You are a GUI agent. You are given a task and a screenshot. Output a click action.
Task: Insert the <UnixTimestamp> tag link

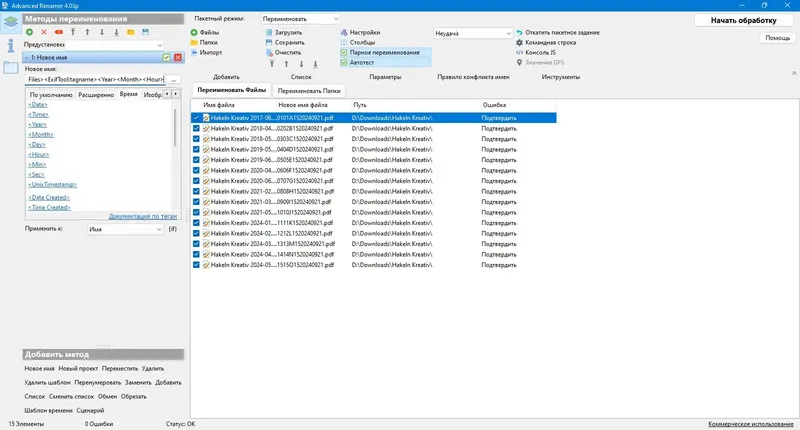[53, 185]
